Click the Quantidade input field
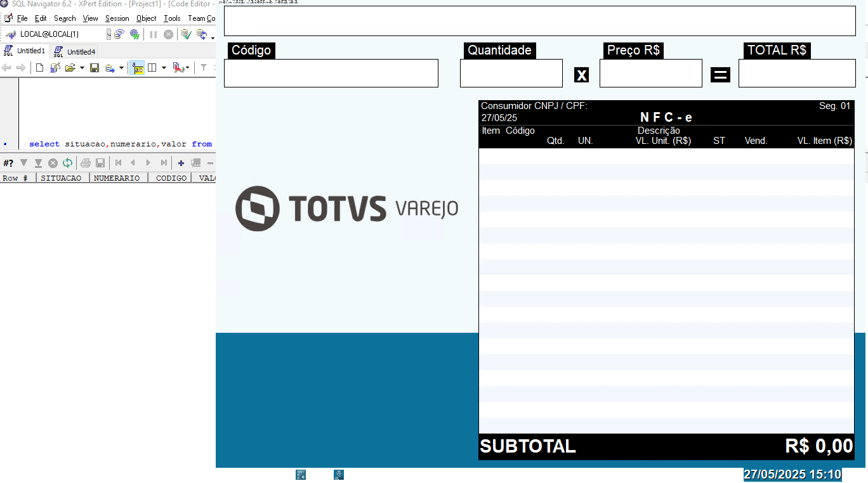Image resolution: width=868 pixels, height=483 pixels. click(x=511, y=73)
